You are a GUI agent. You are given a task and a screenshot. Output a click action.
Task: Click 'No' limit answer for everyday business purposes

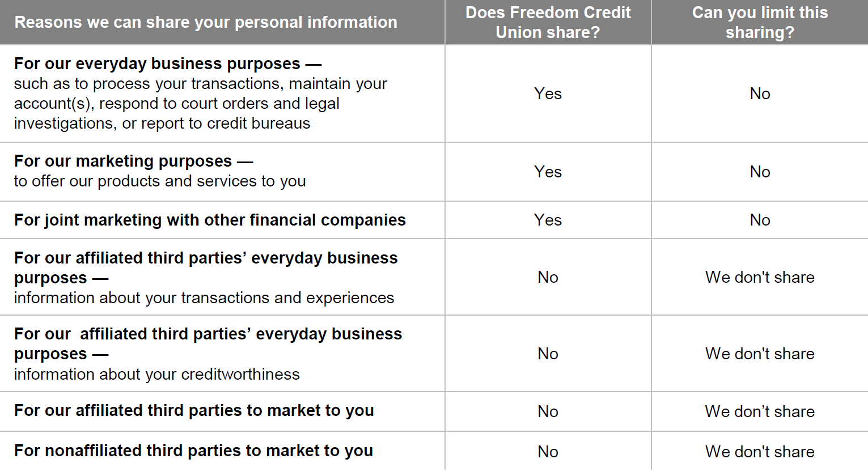click(760, 93)
